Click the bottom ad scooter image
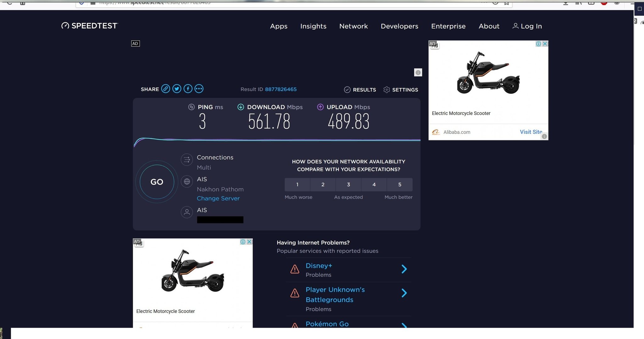This screenshot has height=339, width=644. tap(193, 271)
